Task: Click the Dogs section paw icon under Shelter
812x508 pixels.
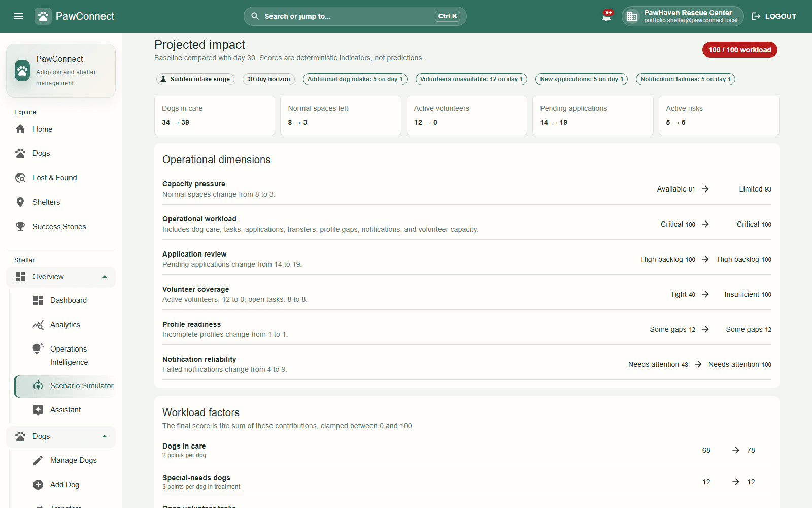Action: [x=20, y=436]
